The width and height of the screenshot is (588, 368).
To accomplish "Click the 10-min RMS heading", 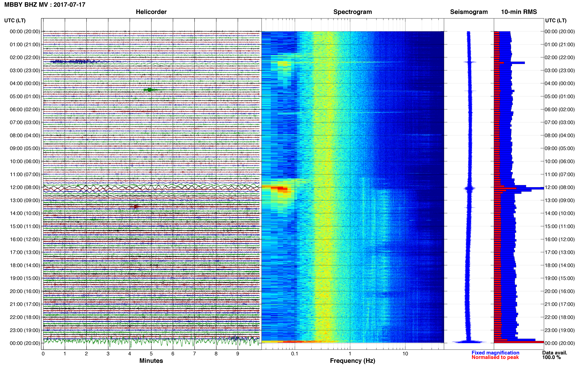I will click(519, 12).
